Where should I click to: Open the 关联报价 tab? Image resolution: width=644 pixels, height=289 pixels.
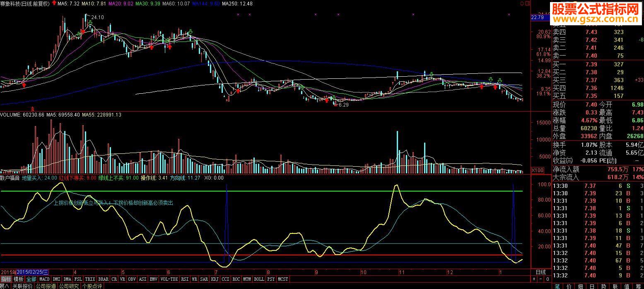(23, 286)
